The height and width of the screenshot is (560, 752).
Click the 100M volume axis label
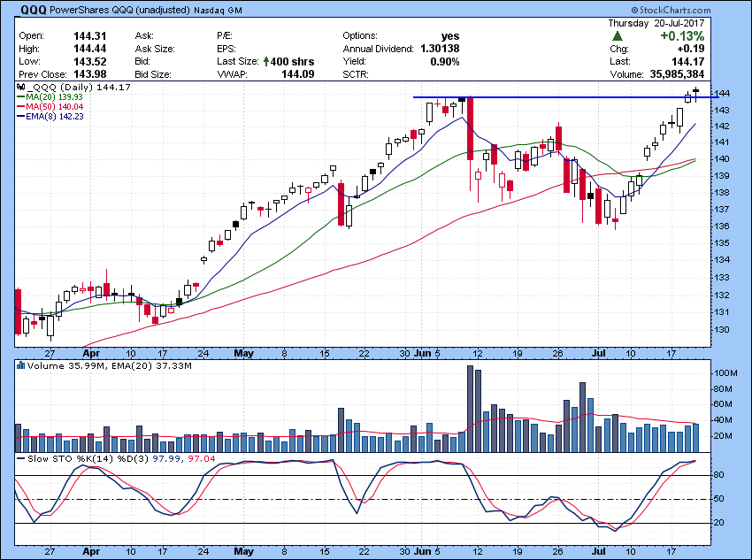[x=725, y=373]
